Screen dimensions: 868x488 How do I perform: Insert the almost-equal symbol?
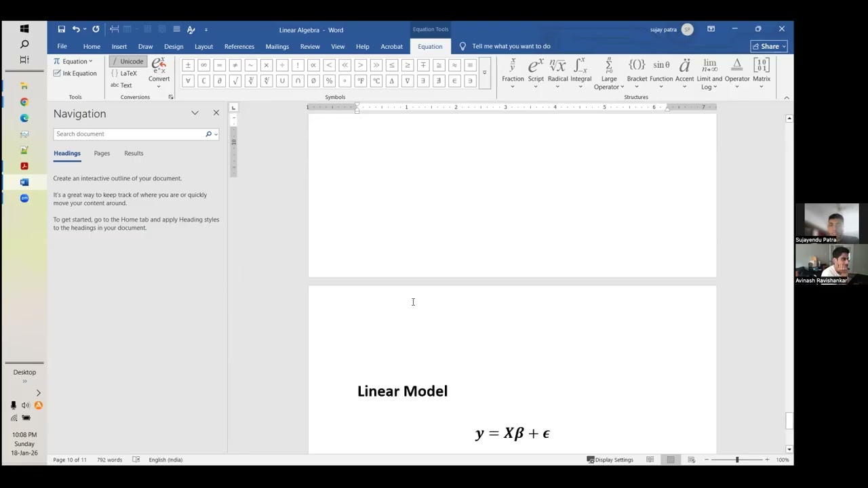tap(454, 65)
